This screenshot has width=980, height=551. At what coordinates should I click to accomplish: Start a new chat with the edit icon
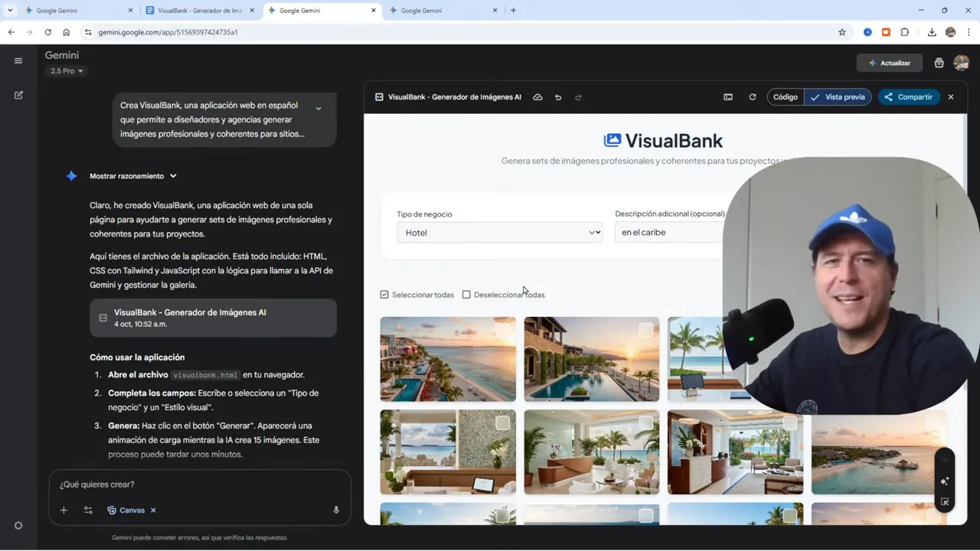pyautogui.click(x=18, y=95)
